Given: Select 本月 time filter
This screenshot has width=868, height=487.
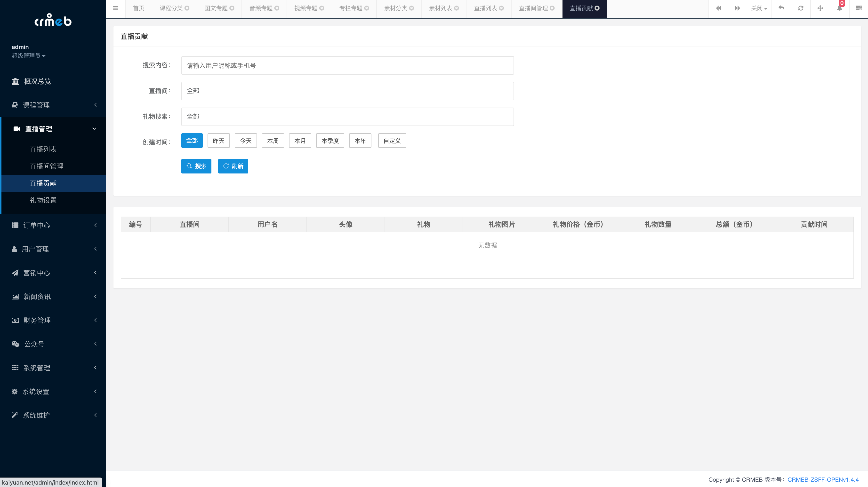Looking at the screenshot, I should coord(300,141).
